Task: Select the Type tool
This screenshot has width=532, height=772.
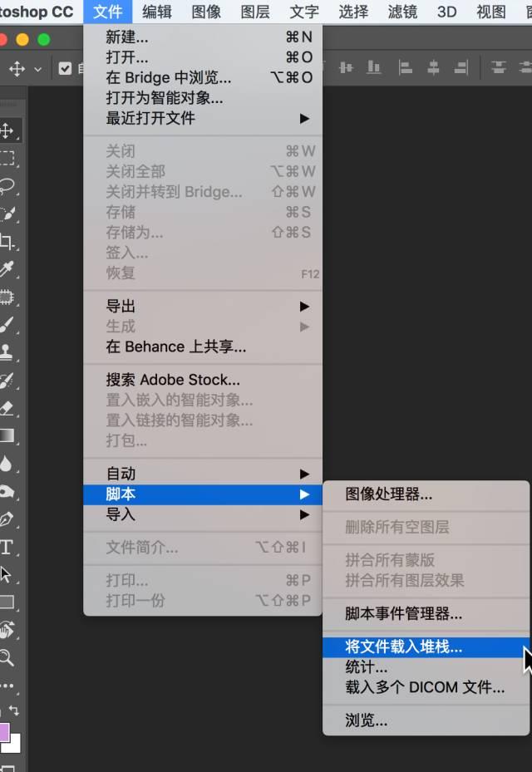Action: tap(6, 547)
